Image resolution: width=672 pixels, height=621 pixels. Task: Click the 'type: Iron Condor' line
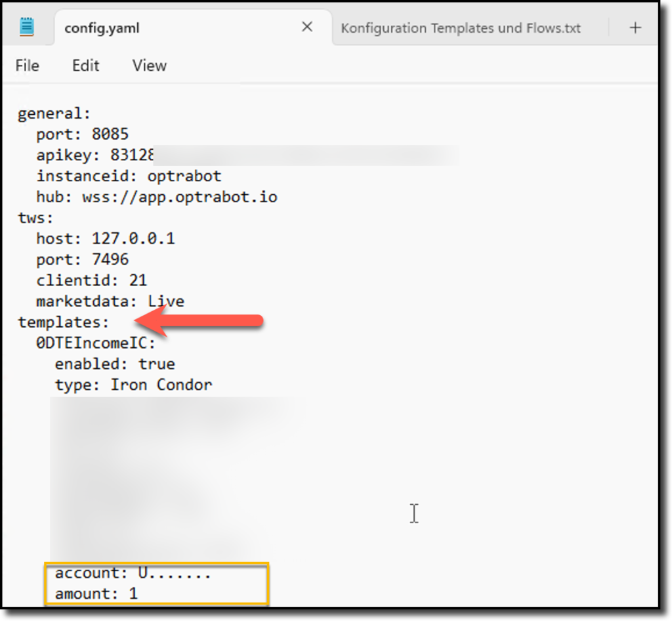click(133, 385)
